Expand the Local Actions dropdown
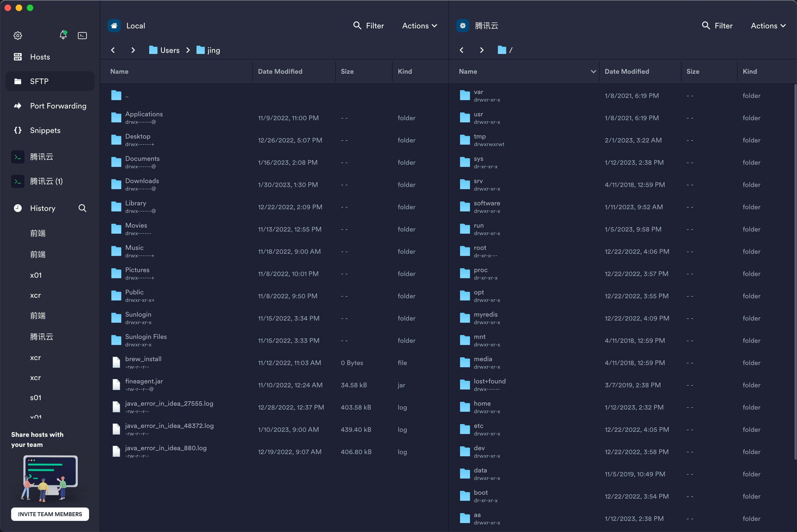This screenshot has height=532, width=797. pyautogui.click(x=419, y=25)
